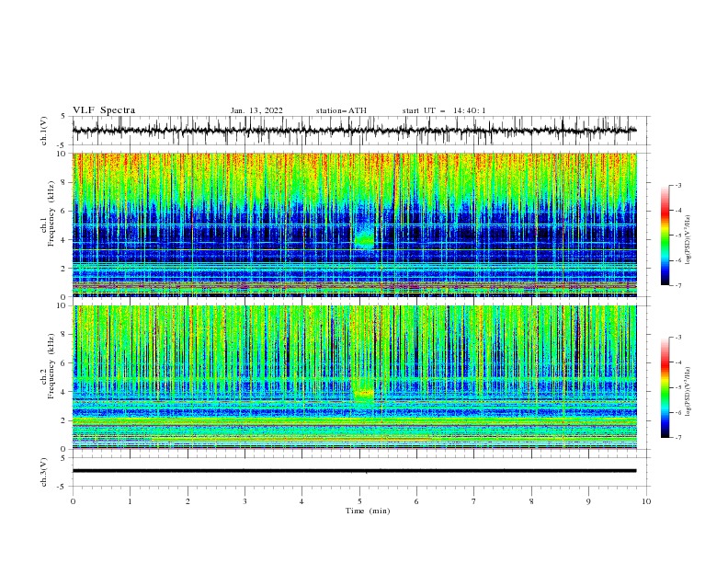Click the date "Jan. 13, 2022"
Image resolution: width=728 pixels, height=563 pixels.
point(256,110)
